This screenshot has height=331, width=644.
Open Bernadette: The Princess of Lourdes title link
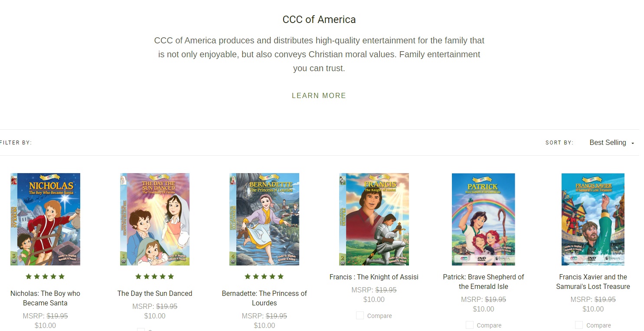pos(264,298)
